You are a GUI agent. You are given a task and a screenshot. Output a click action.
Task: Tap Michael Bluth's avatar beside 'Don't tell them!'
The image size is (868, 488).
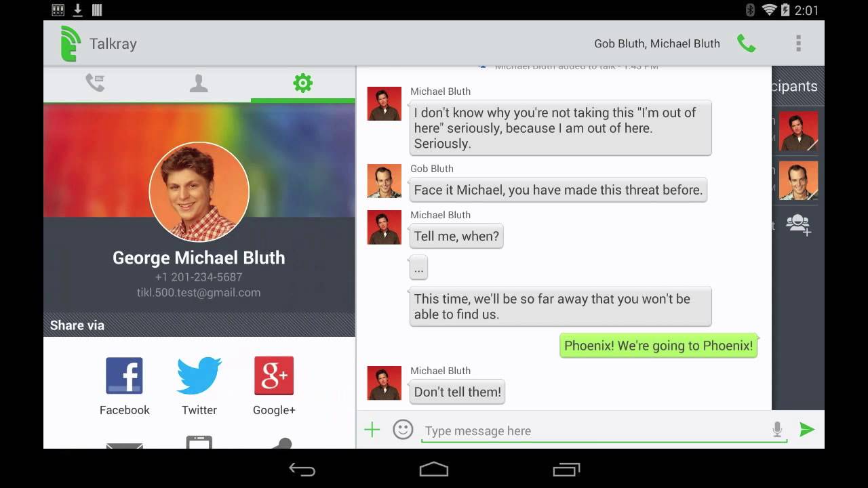point(384,383)
